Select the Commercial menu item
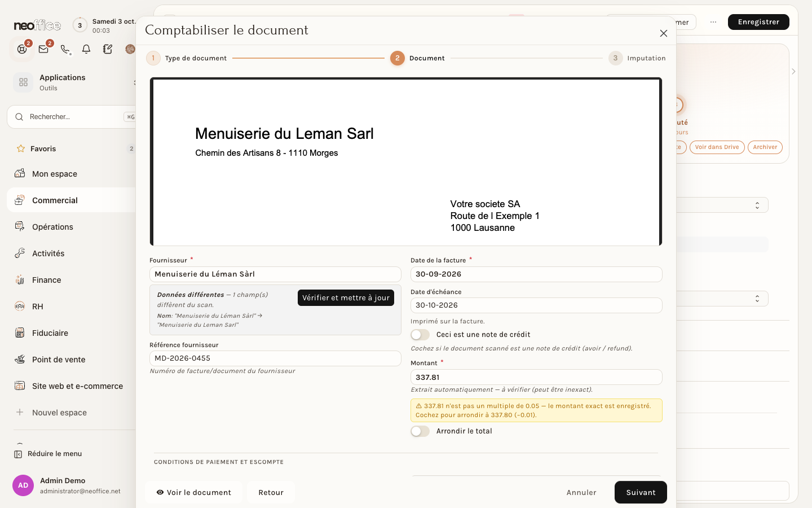 71,200
